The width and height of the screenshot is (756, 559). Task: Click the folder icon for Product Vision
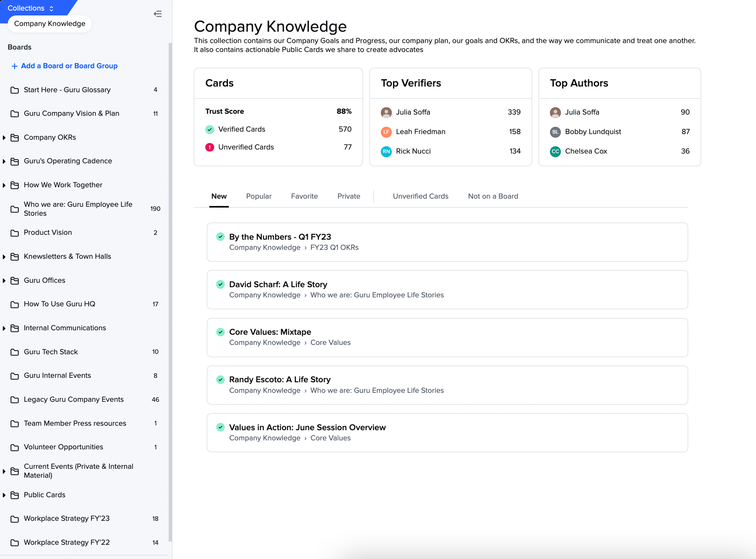15,233
